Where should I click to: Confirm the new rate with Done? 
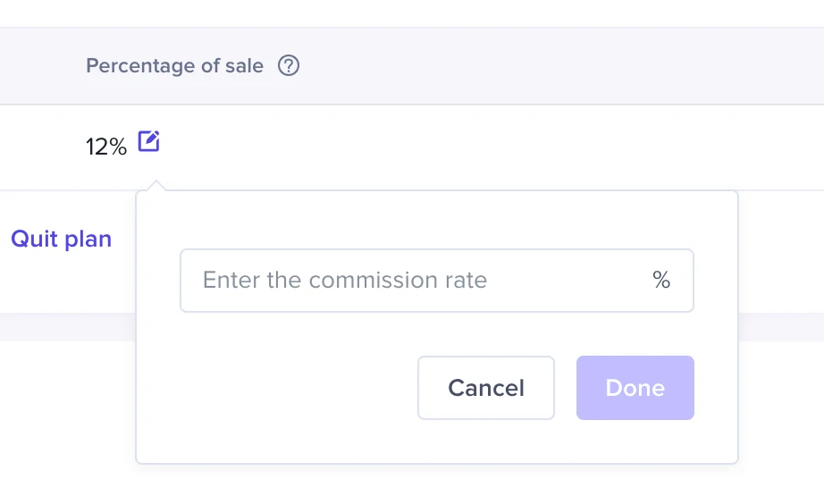635,388
